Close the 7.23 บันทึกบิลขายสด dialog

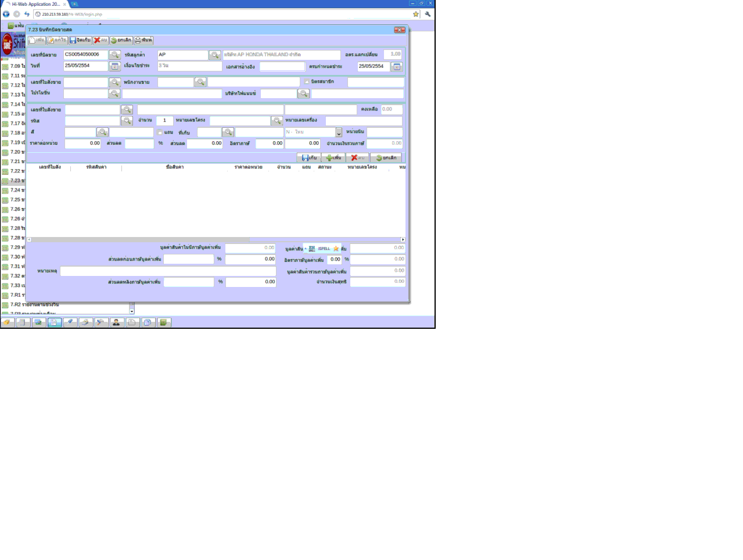point(400,30)
